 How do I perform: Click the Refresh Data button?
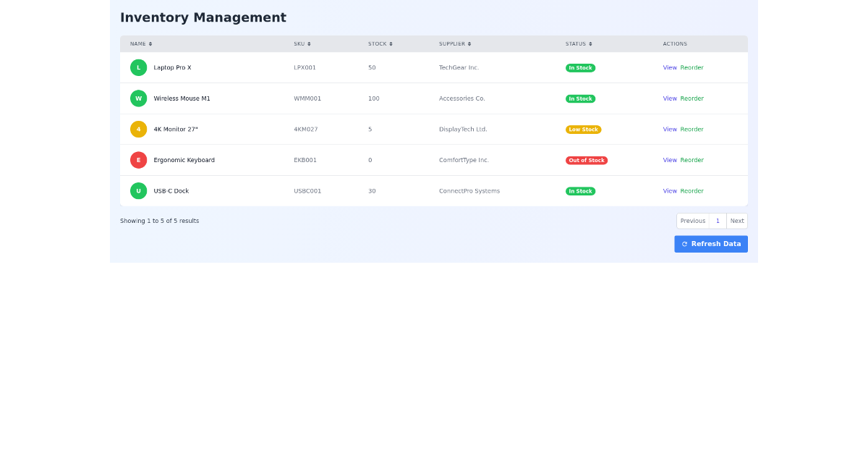point(711,244)
